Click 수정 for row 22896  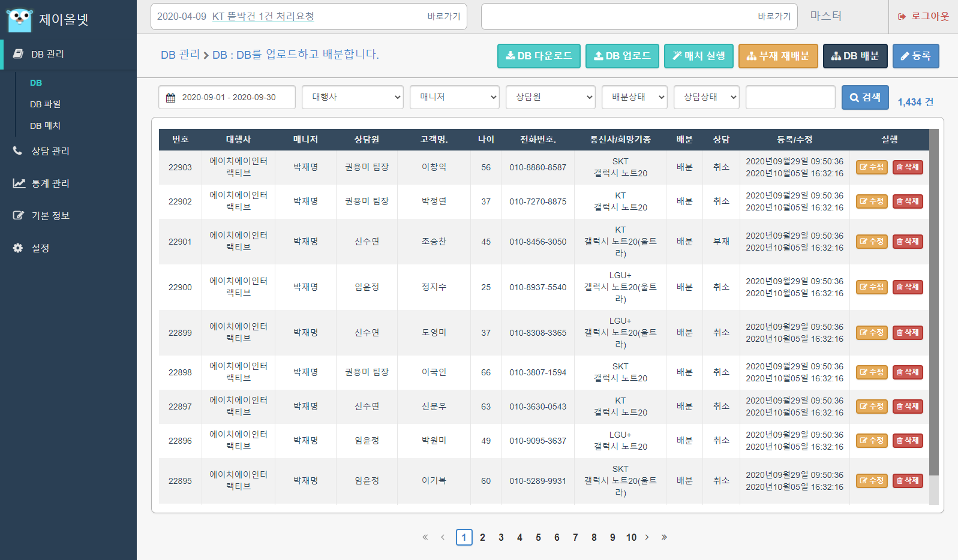(x=872, y=441)
